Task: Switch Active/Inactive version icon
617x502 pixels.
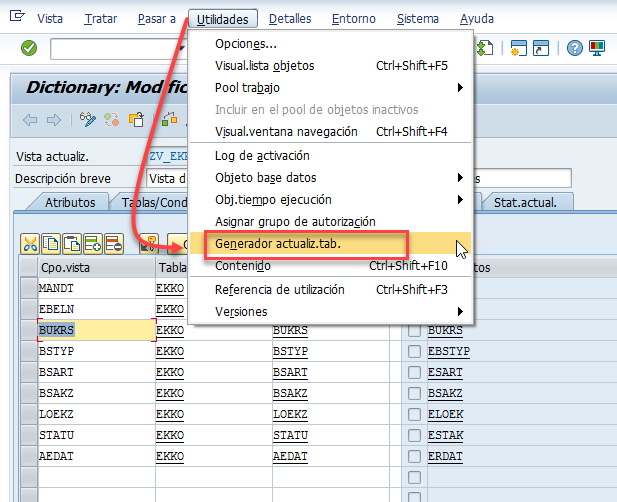Action: (x=112, y=120)
